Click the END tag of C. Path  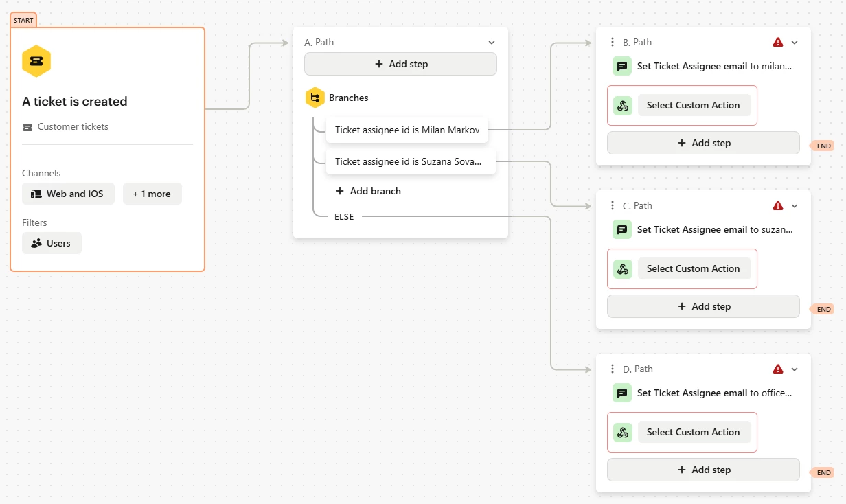click(823, 309)
